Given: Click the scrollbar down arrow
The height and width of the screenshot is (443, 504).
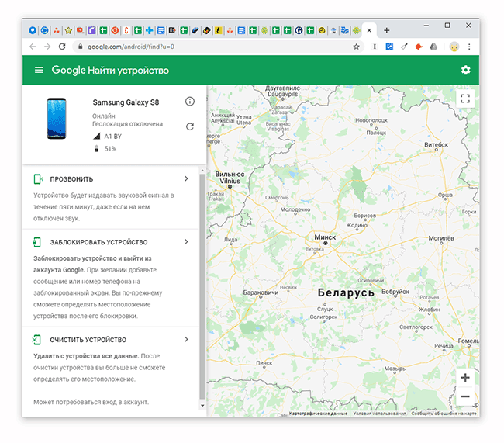Looking at the screenshot, I should [202, 405].
